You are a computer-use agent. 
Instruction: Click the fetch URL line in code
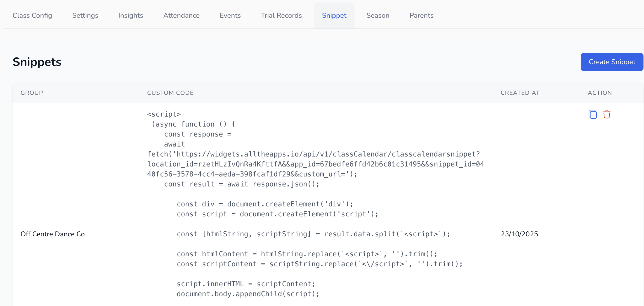313,154
